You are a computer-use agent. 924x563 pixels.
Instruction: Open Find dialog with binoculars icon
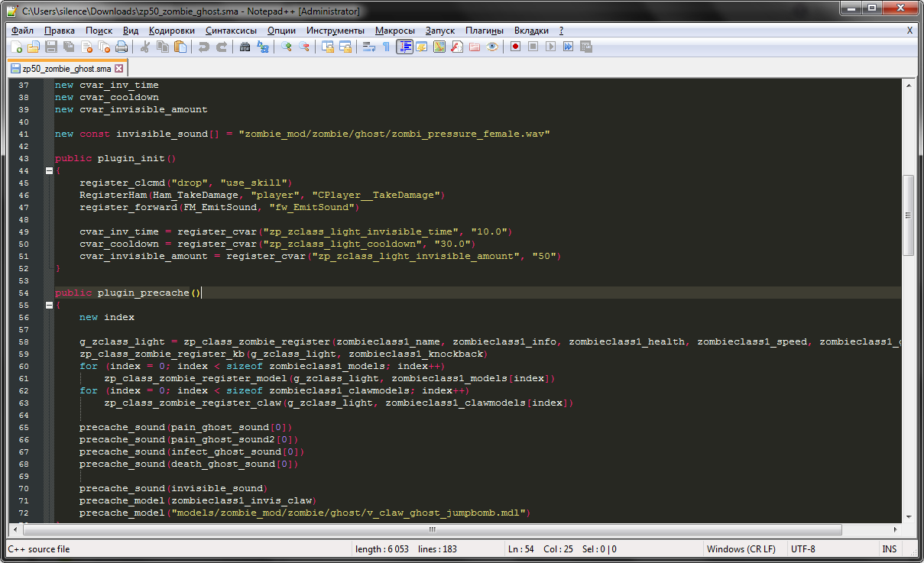pos(245,47)
